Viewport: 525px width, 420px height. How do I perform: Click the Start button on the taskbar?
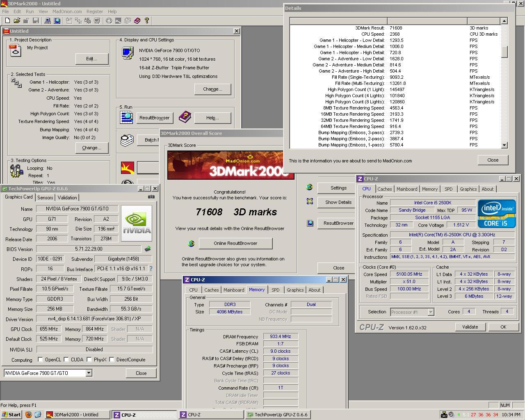pos(11,415)
